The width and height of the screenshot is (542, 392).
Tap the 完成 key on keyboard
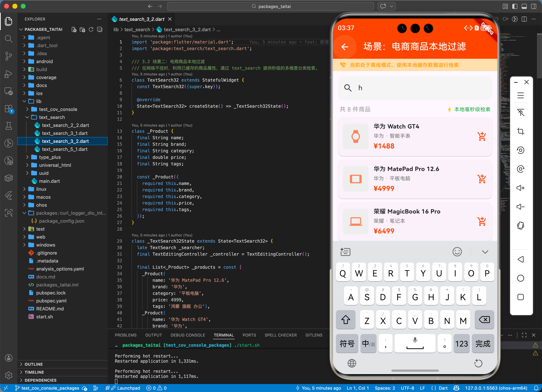pos(483,343)
